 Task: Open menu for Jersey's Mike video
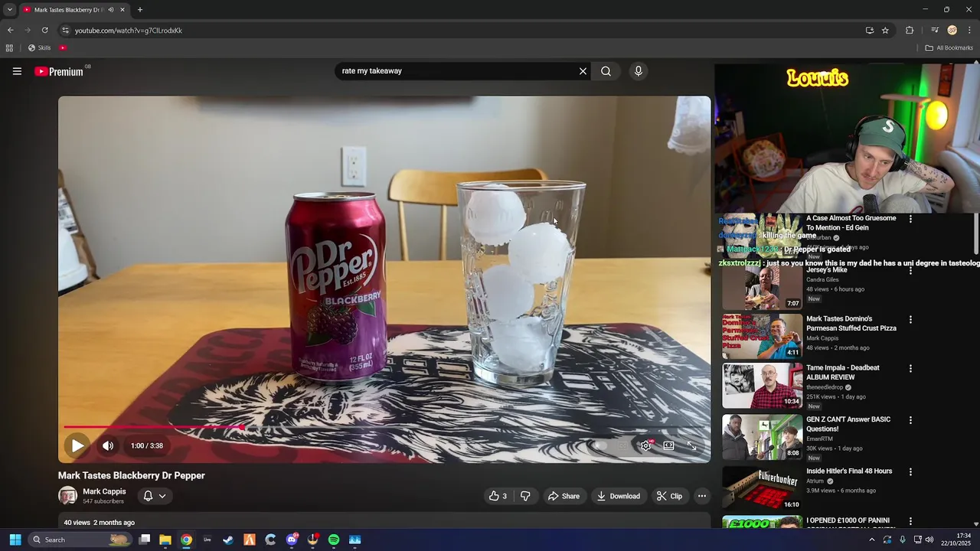(910, 271)
